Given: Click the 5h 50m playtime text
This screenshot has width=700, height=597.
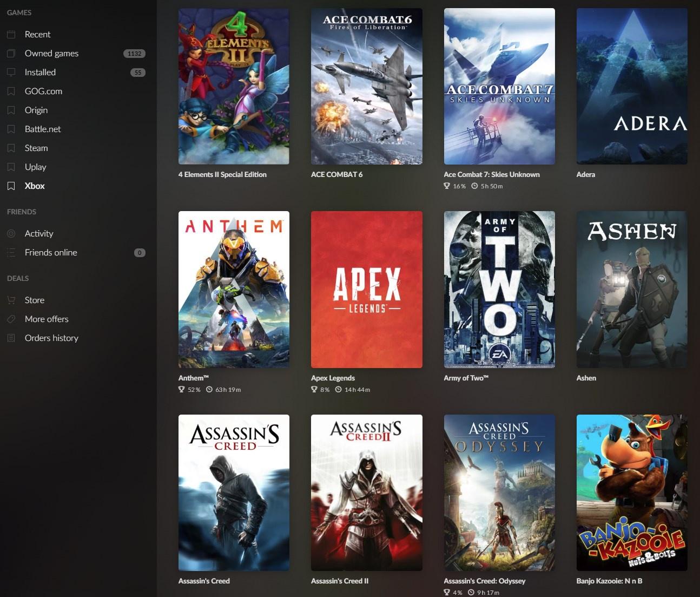Looking at the screenshot, I should pos(492,186).
